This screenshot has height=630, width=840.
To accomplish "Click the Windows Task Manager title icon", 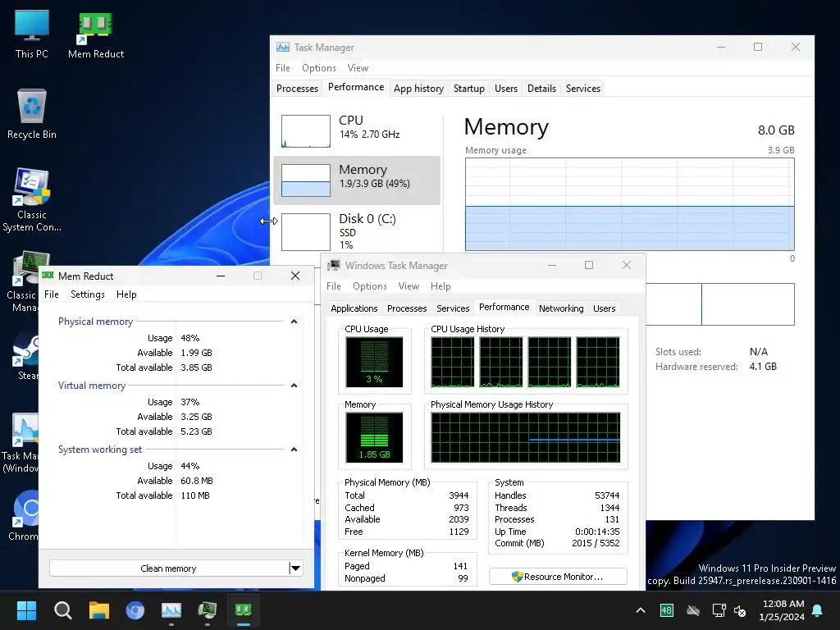I will pyautogui.click(x=334, y=265).
